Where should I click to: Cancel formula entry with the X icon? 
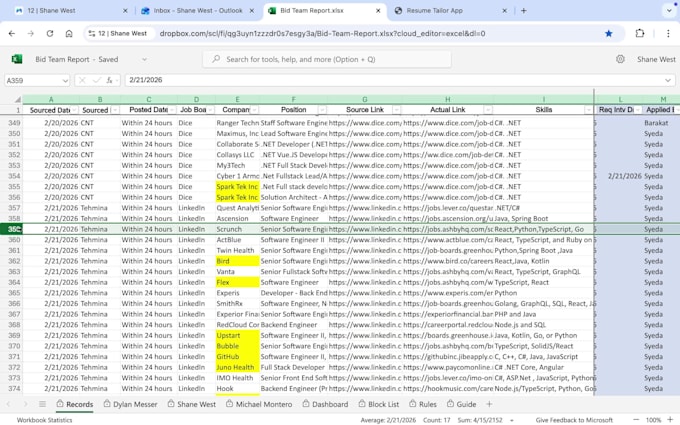(82, 80)
